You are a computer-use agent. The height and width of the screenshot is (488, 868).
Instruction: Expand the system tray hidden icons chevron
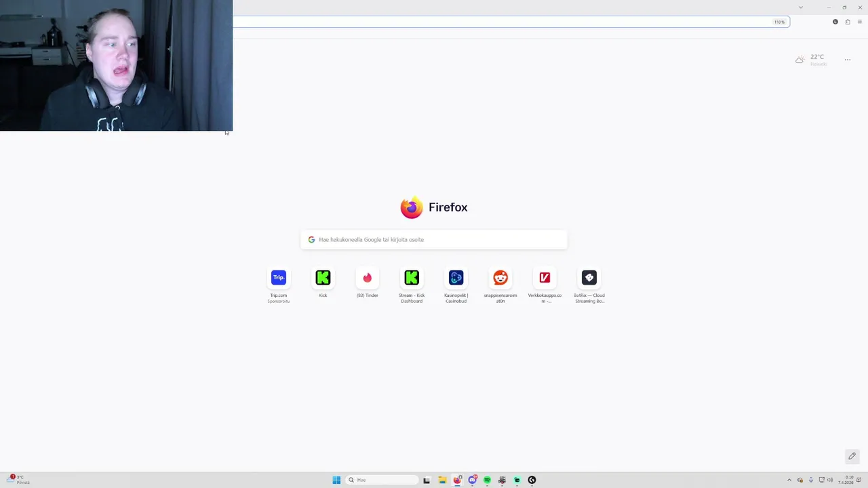[789, 480]
